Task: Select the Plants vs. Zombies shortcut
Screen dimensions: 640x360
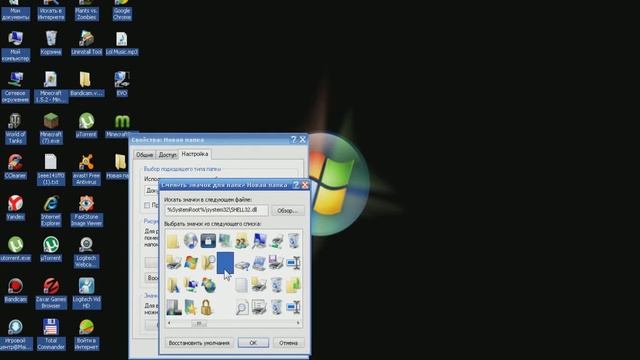Action: (x=86, y=10)
